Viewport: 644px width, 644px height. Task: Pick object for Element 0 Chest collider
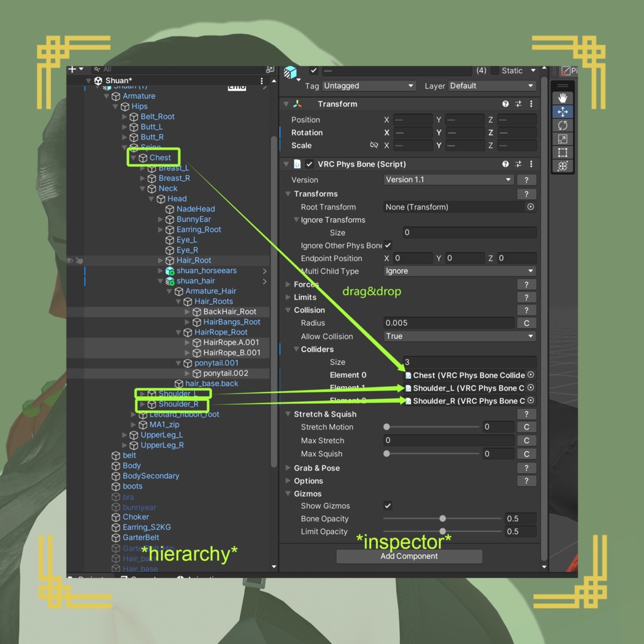coord(530,375)
